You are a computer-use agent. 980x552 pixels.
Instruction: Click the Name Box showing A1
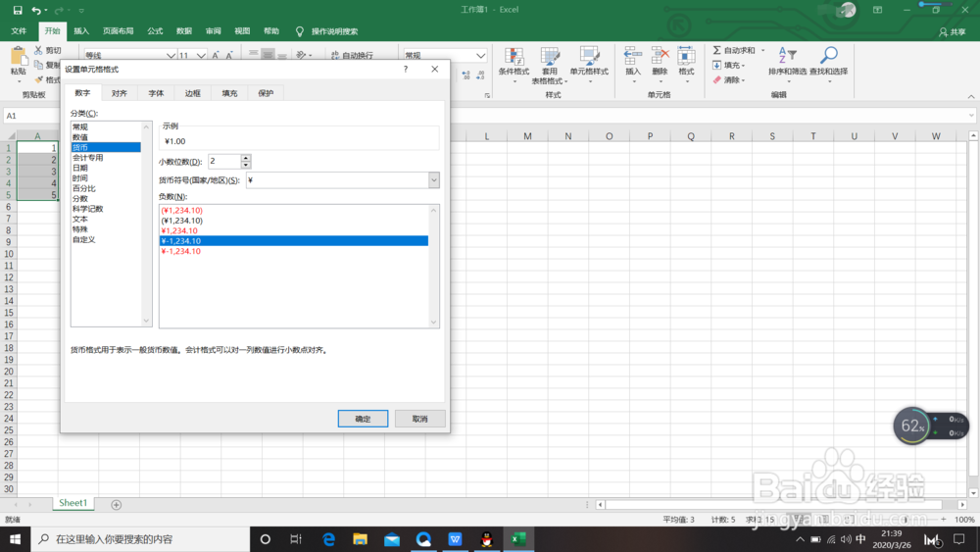(x=31, y=116)
